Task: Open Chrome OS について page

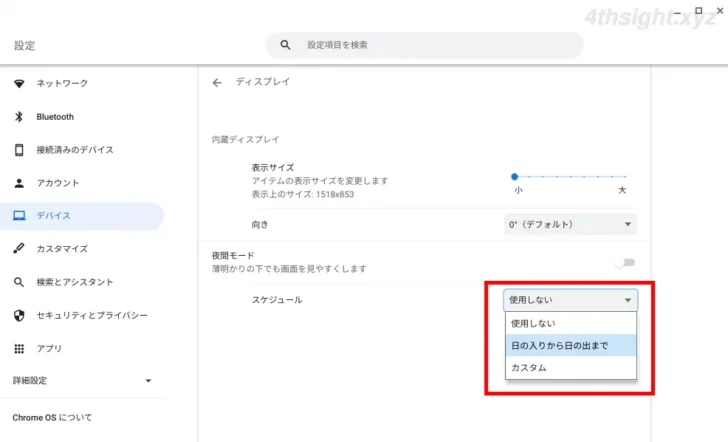Action: tap(52, 417)
